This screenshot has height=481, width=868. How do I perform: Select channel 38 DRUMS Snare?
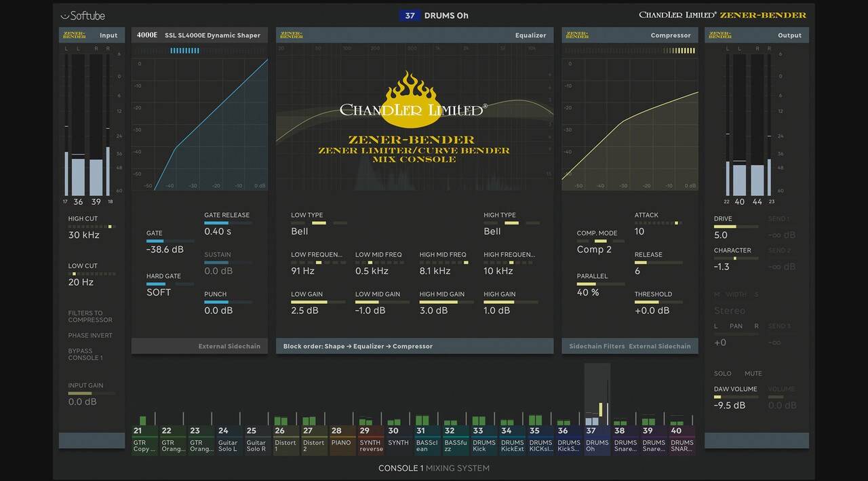coord(626,440)
